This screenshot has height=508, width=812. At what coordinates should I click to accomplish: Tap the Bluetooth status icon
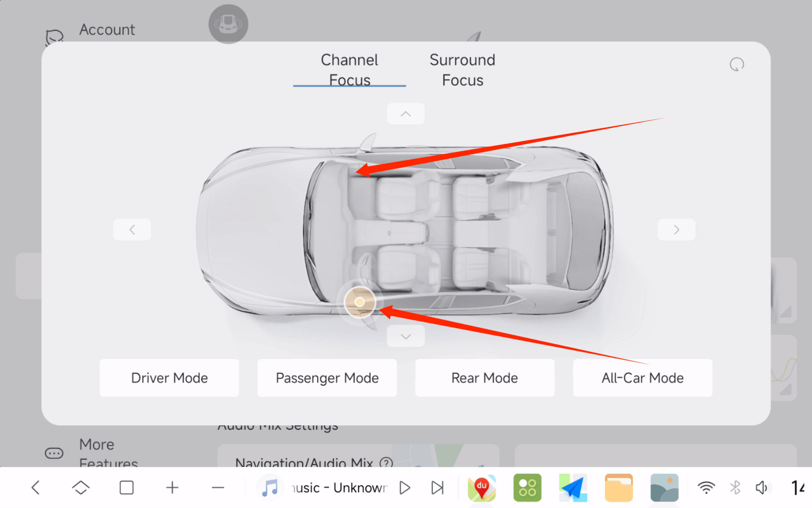point(735,488)
